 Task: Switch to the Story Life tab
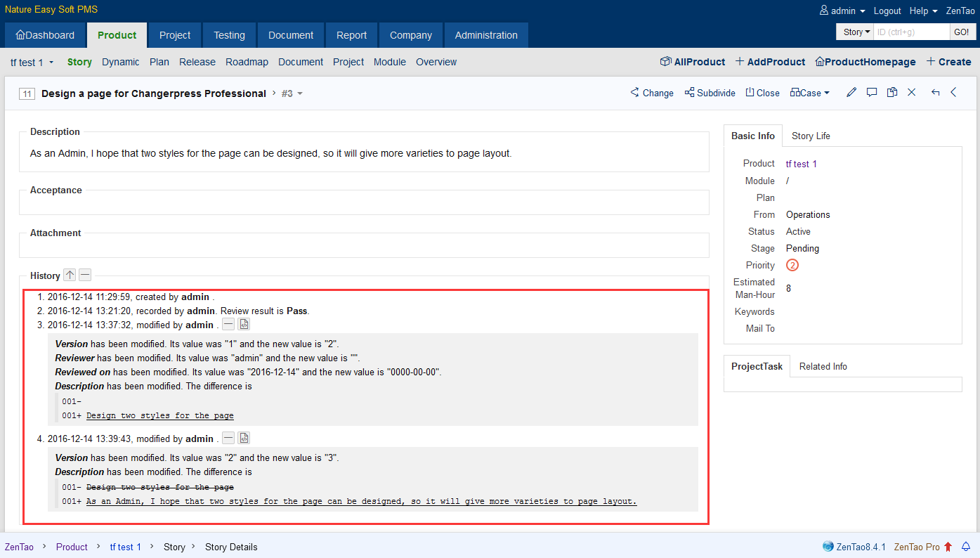pos(811,136)
